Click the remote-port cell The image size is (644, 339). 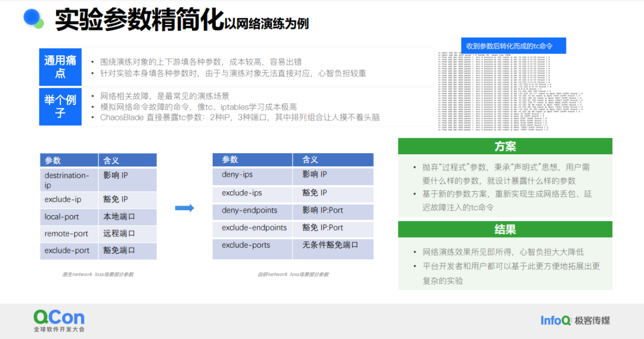69,234
